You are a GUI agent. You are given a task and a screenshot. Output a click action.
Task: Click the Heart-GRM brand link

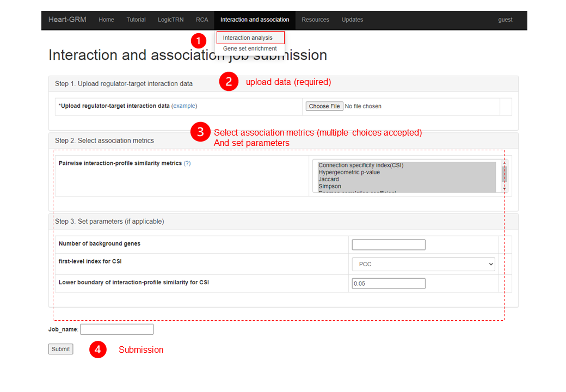click(x=67, y=20)
